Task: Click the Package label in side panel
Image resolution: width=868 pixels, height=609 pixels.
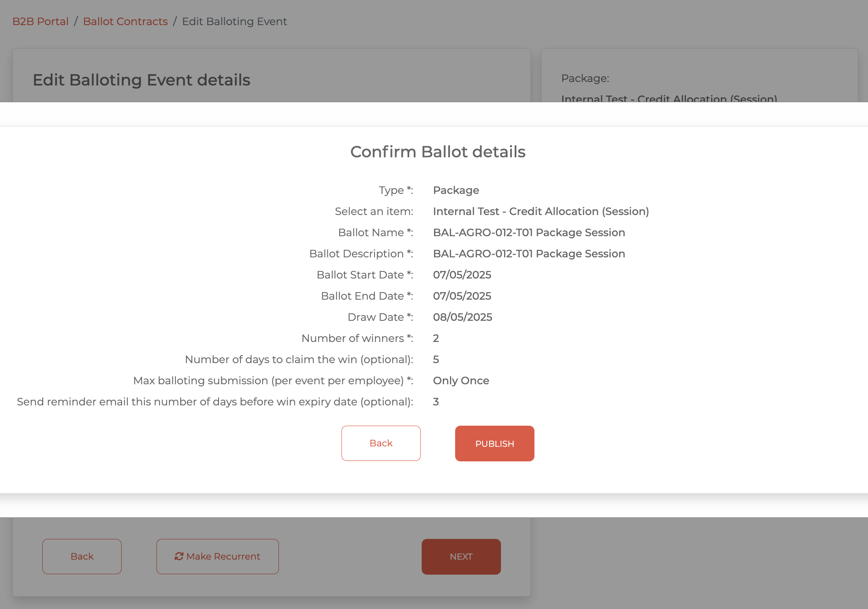Action: (x=585, y=78)
